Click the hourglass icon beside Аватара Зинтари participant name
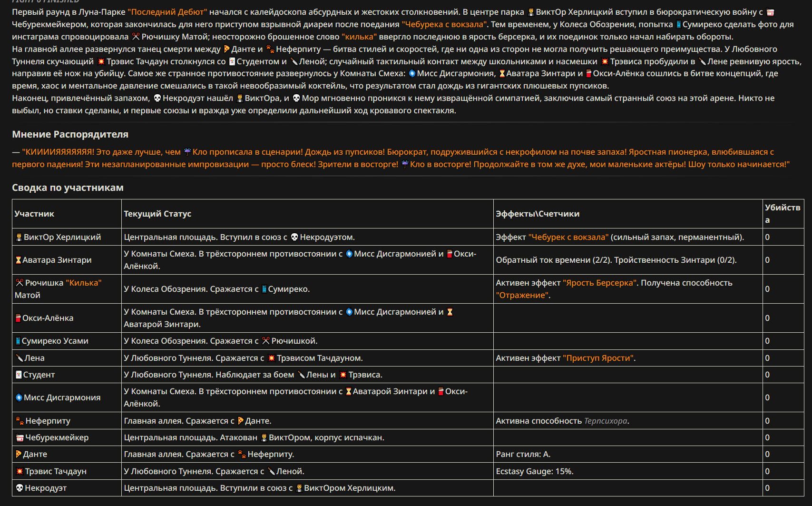Viewport: 812px width, 506px height. tap(19, 260)
